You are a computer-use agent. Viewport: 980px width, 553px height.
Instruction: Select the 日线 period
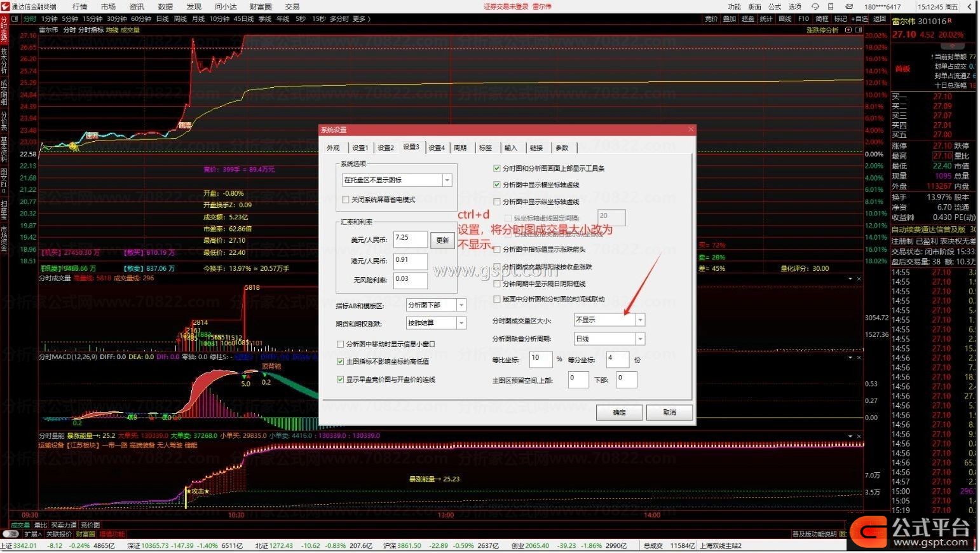coord(163,19)
